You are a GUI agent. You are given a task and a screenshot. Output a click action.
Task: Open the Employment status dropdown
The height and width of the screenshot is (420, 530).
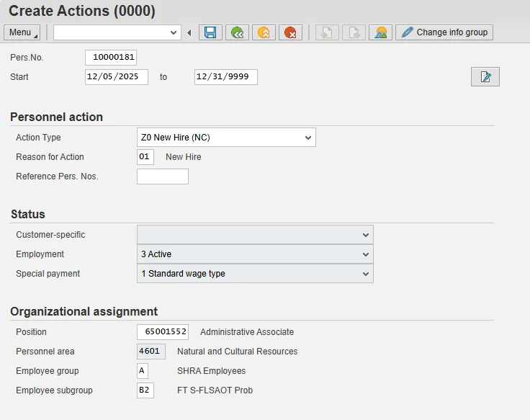366,254
